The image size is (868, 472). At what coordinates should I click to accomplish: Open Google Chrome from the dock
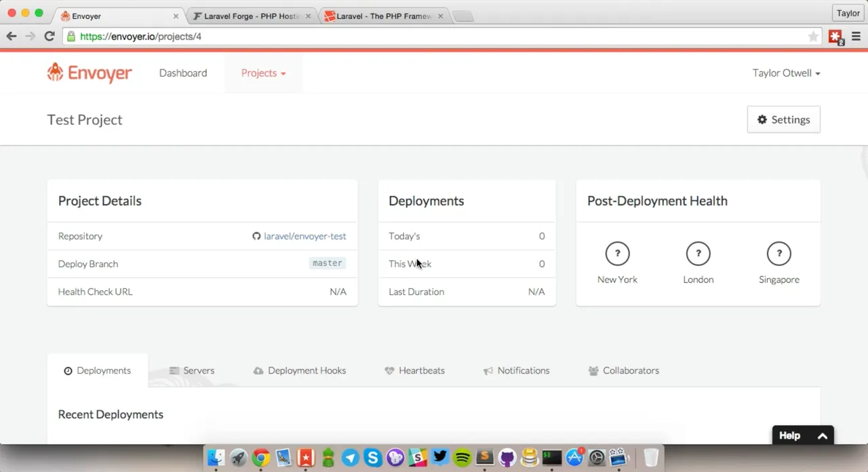[x=260, y=458]
